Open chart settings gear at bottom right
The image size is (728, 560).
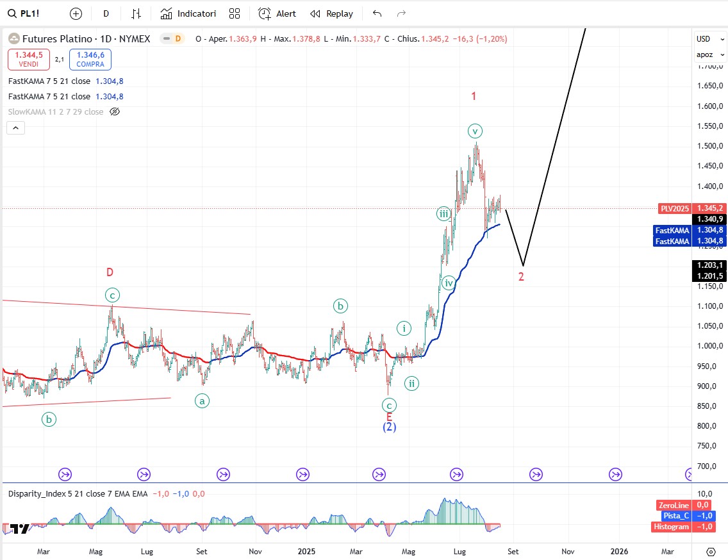click(711, 552)
